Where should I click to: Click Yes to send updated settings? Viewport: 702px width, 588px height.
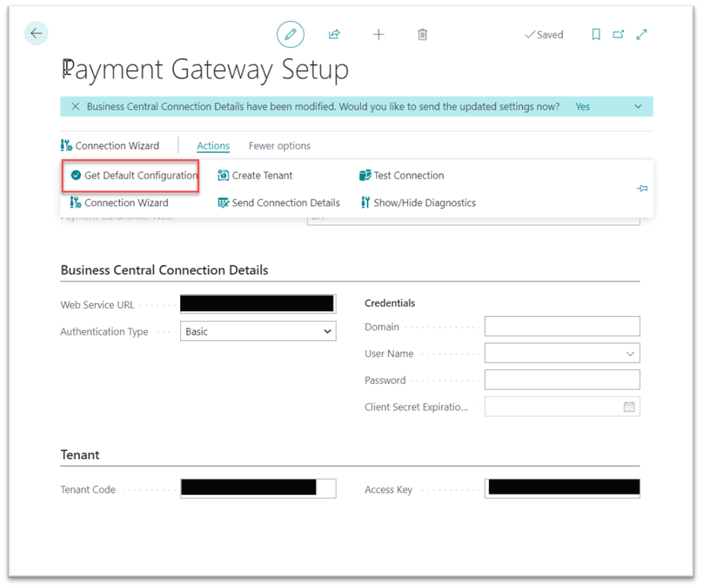click(582, 106)
